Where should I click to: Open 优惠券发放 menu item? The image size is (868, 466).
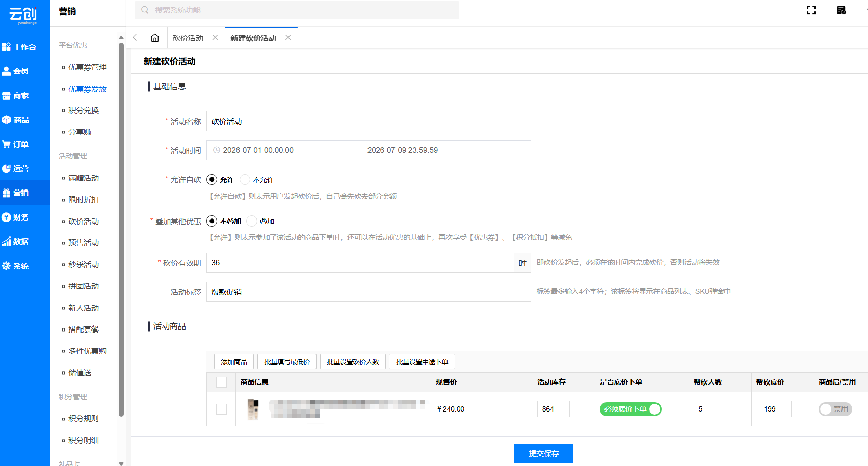click(87, 89)
